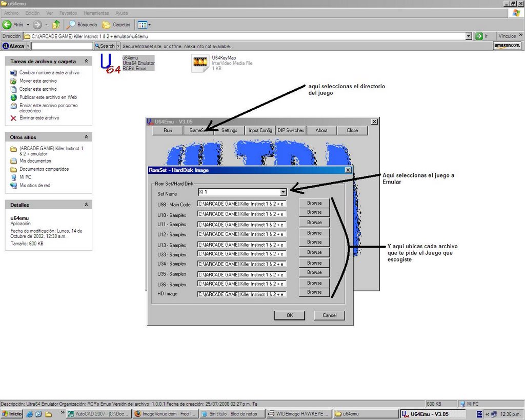Select the u64emu application file icon
525x420 pixels.
110,64
